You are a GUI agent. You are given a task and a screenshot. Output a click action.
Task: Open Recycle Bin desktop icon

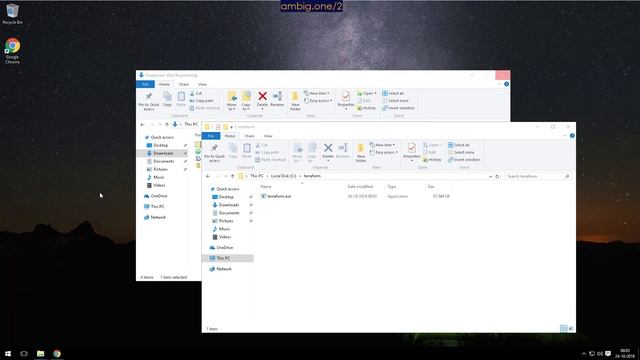click(x=12, y=13)
